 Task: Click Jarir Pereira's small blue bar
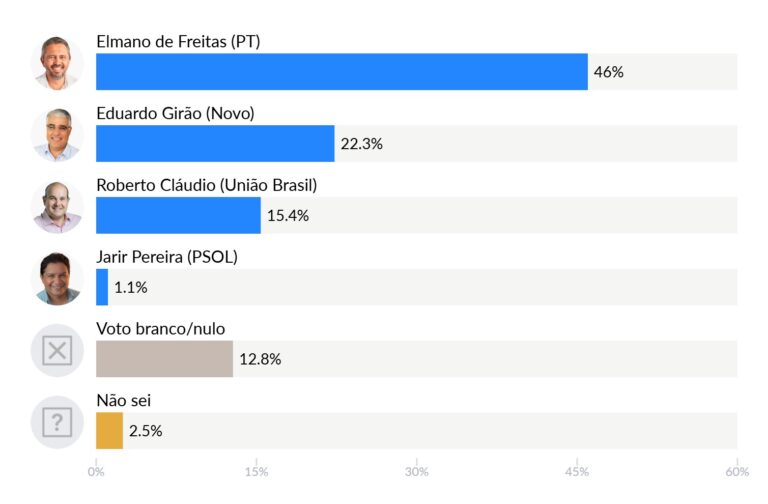click(102, 288)
